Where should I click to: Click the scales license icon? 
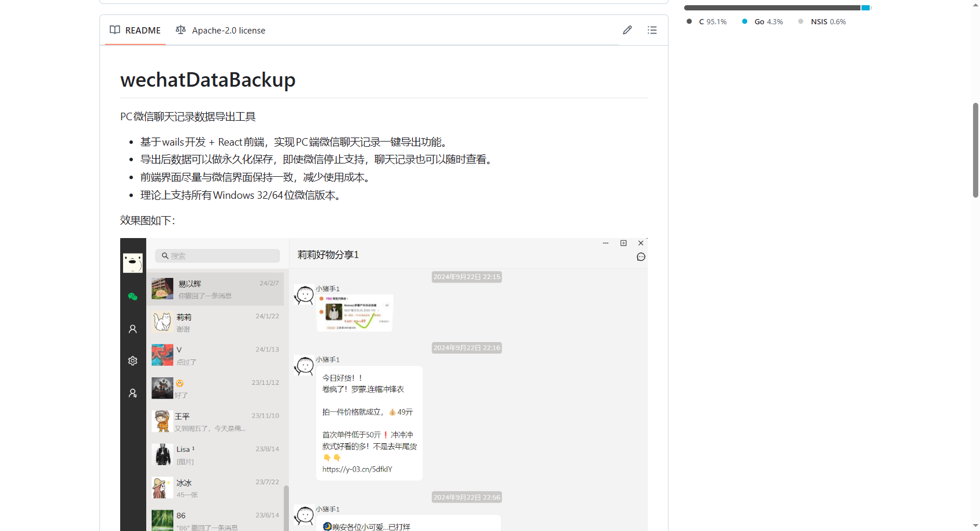tap(181, 30)
